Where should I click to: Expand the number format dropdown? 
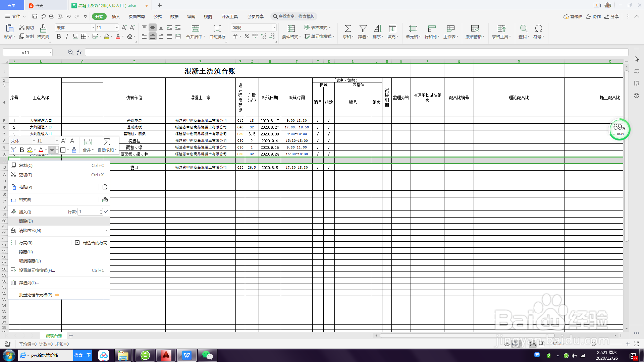pos(274,28)
